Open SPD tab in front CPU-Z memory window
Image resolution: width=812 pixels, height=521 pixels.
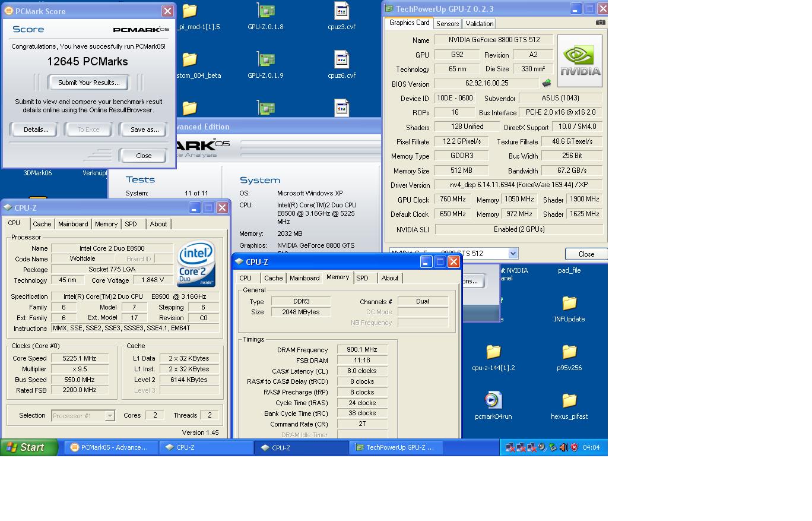(363, 278)
